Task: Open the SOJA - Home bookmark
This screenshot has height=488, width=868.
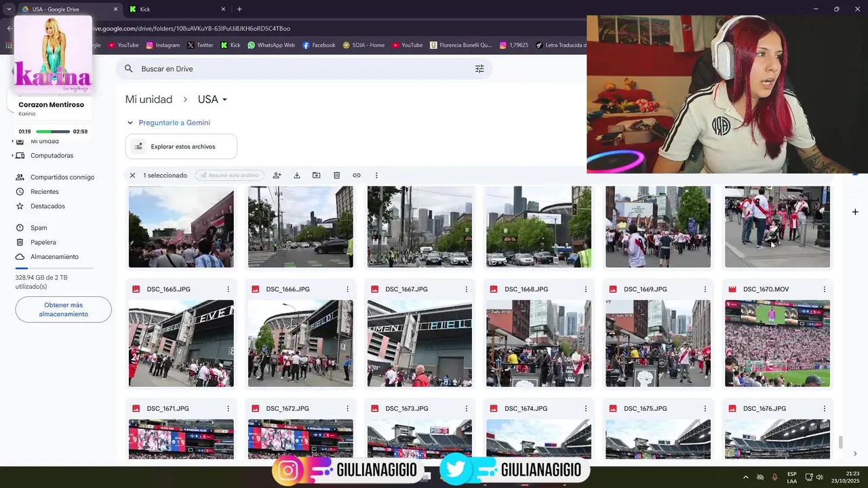Action: pyautogui.click(x=363, y=45)
